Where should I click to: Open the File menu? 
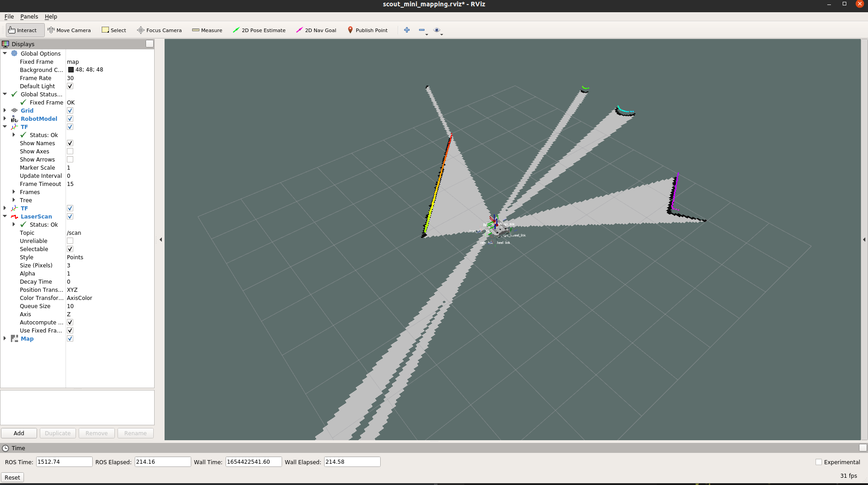[x=9, y=16]
